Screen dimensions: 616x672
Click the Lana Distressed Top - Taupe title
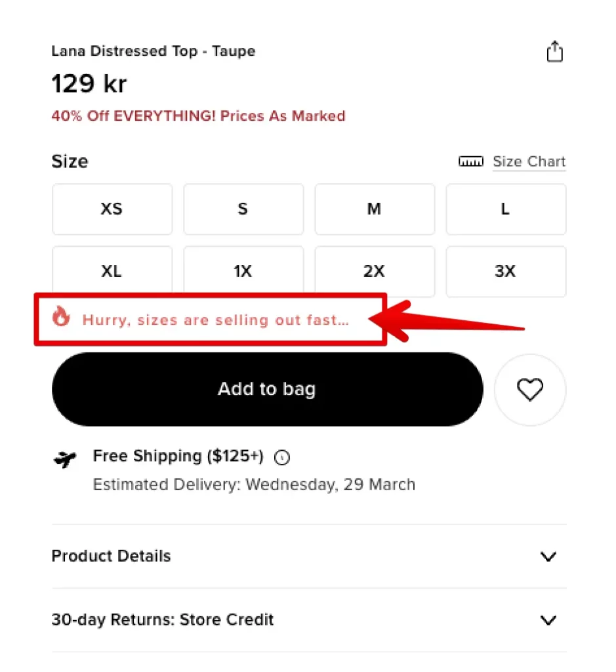point(154,51)
